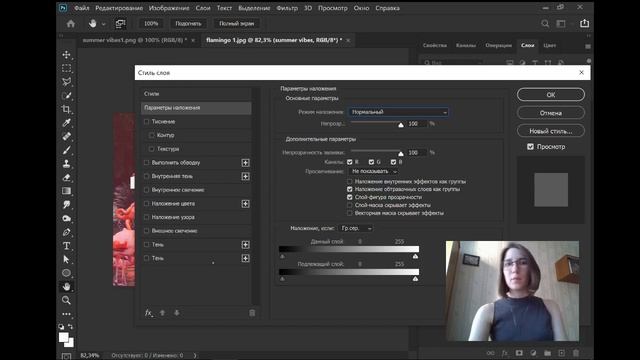Image resolution: width=640 pixels, height=360 pixels.
Task: Select the Crop tool
Action: pyautogui.click(x=67, y=109)
